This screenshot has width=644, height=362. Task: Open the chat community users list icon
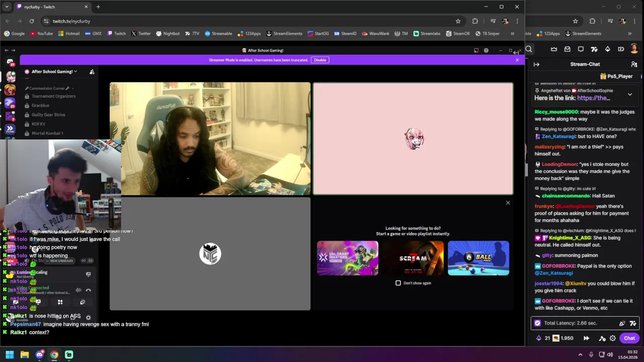(x=634, y=64)
